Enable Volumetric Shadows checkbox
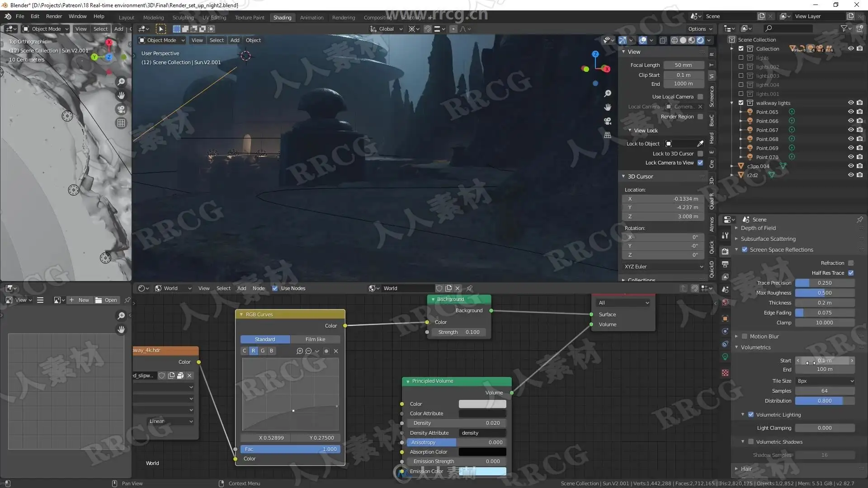The image size is (868, 488). click(751, 442)
